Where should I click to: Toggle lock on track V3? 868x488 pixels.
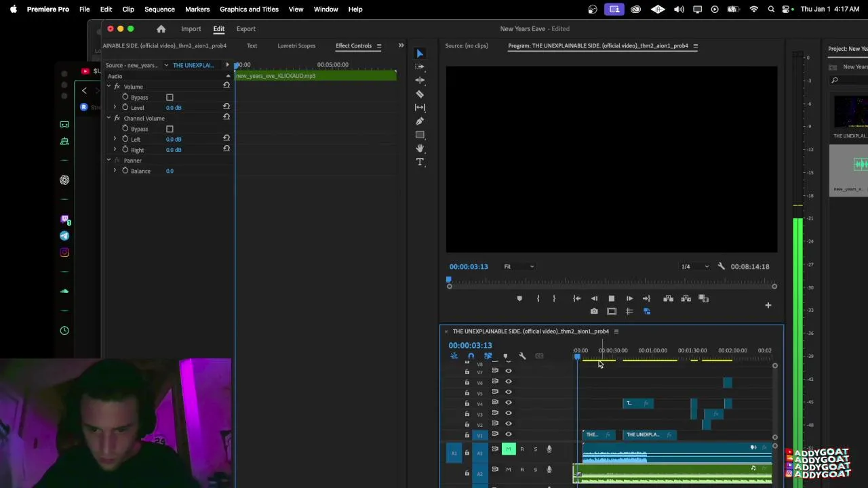[x=467, y=413]
